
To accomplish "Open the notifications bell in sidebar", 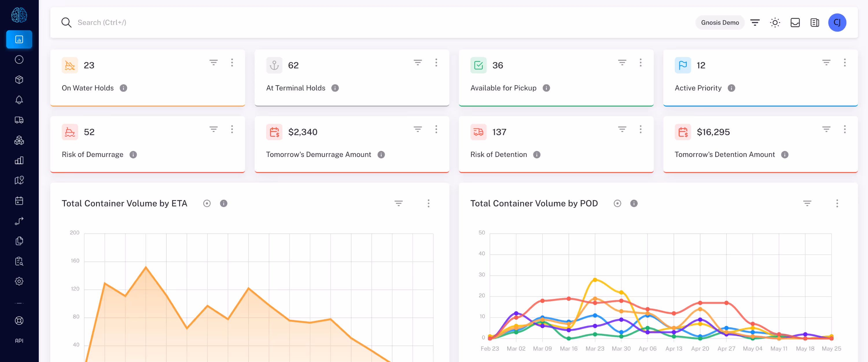I will point(19,100).
